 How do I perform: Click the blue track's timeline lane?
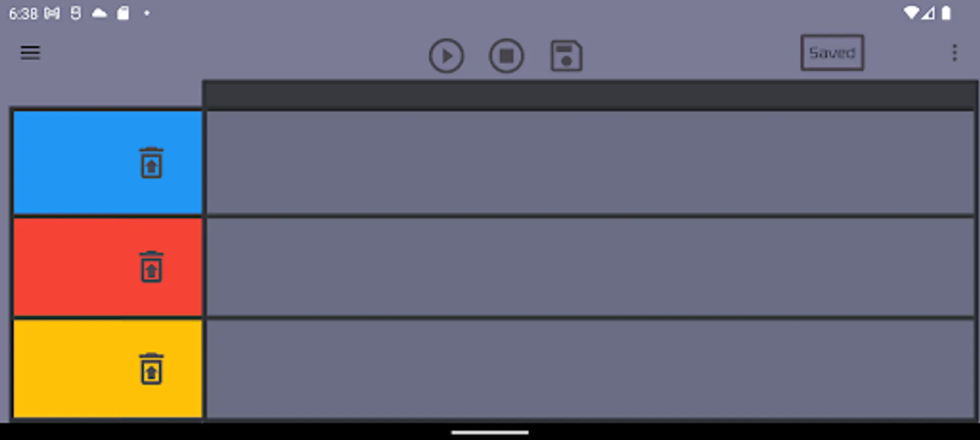click(590, 163)
